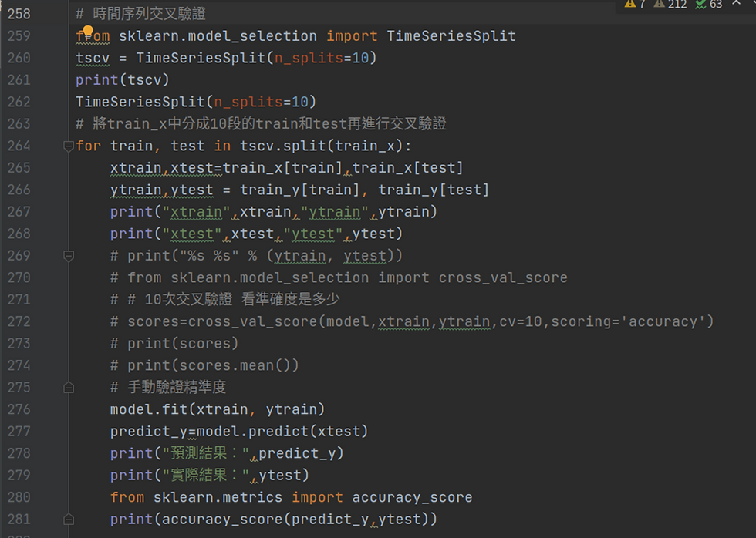Screen dimensions: 756x538
Task: Click line number 280 in gutter
Action: (19, 497)
